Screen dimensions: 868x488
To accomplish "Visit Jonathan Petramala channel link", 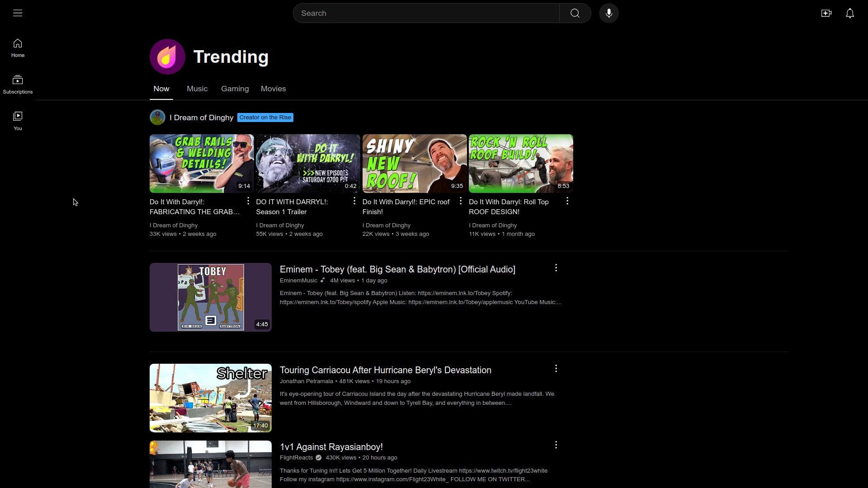I will (x=307, y=381).
